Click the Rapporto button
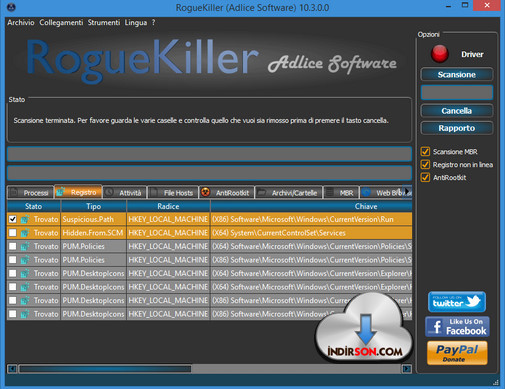Screen dimensions: 505x389 457,128
